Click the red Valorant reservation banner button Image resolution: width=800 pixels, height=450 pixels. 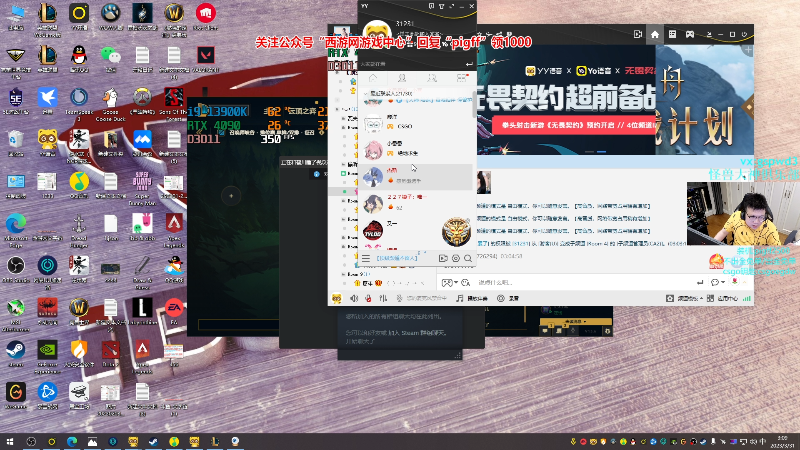[x=574, y=125]
